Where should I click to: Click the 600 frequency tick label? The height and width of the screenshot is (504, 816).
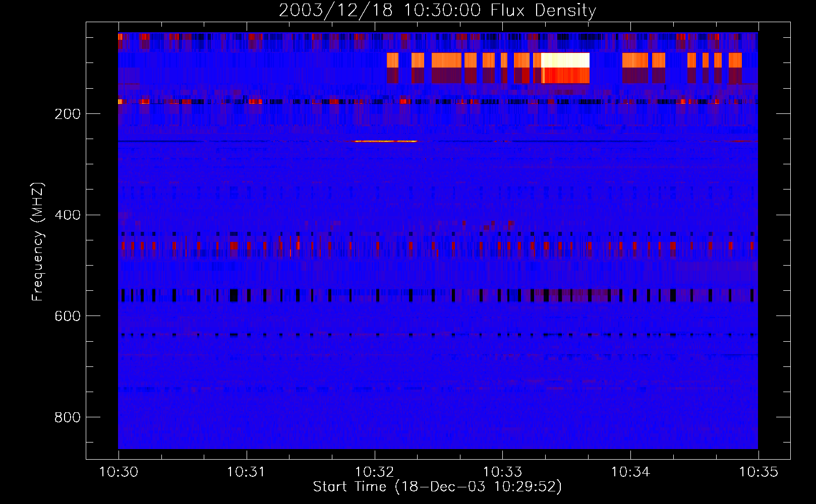(x=68, y=316)
